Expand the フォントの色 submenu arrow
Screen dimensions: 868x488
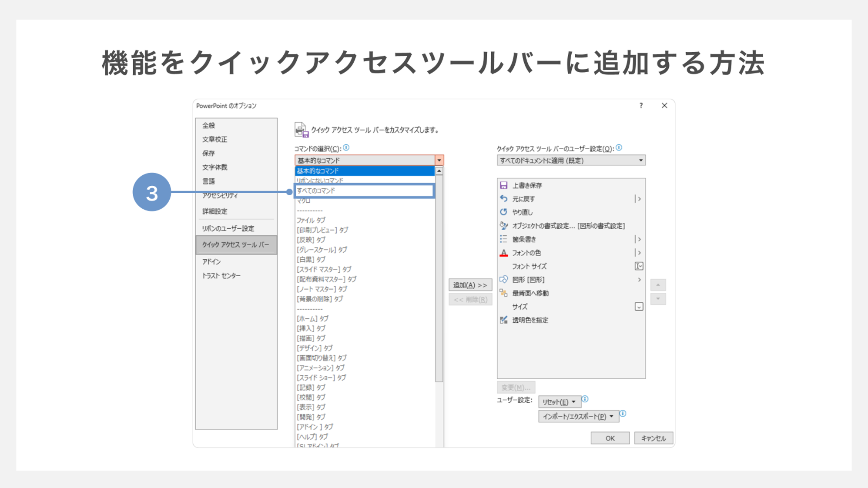[638, 253]
